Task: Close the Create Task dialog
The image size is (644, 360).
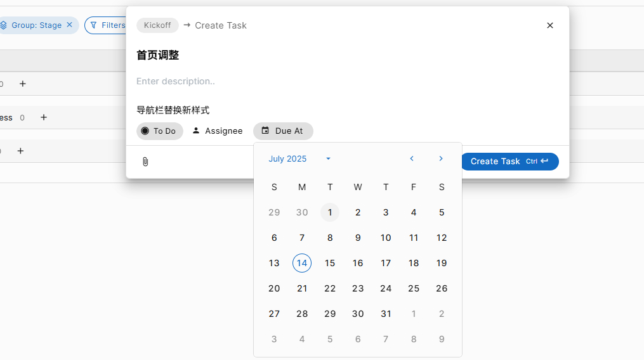Action: (x=550, y=25)
